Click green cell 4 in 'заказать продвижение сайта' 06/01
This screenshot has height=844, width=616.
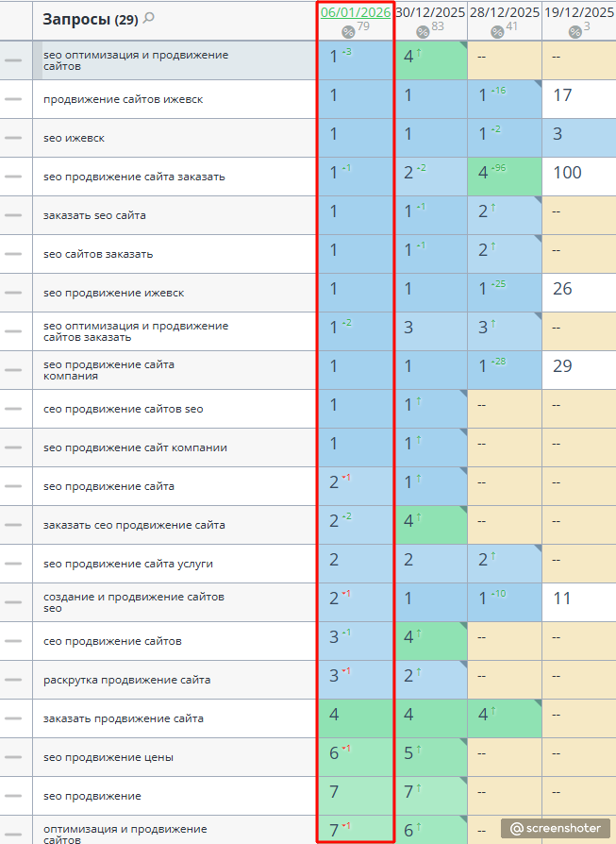coord(356,718)
